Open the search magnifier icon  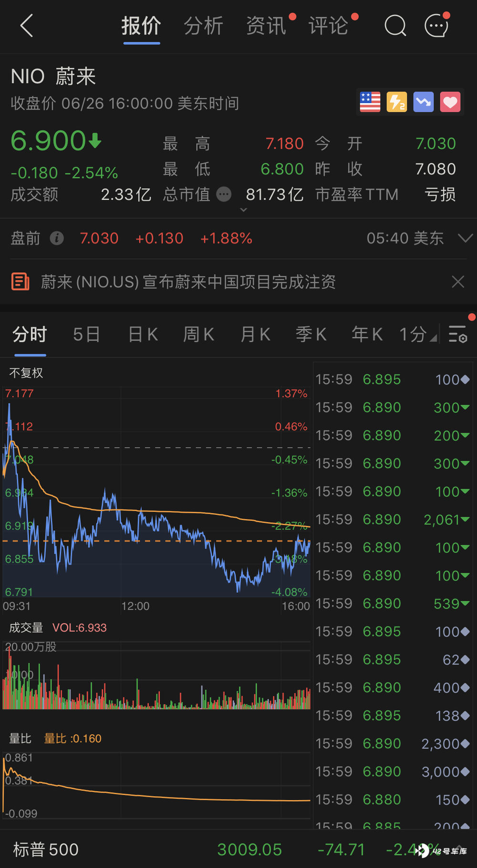(x=395, y=25)
